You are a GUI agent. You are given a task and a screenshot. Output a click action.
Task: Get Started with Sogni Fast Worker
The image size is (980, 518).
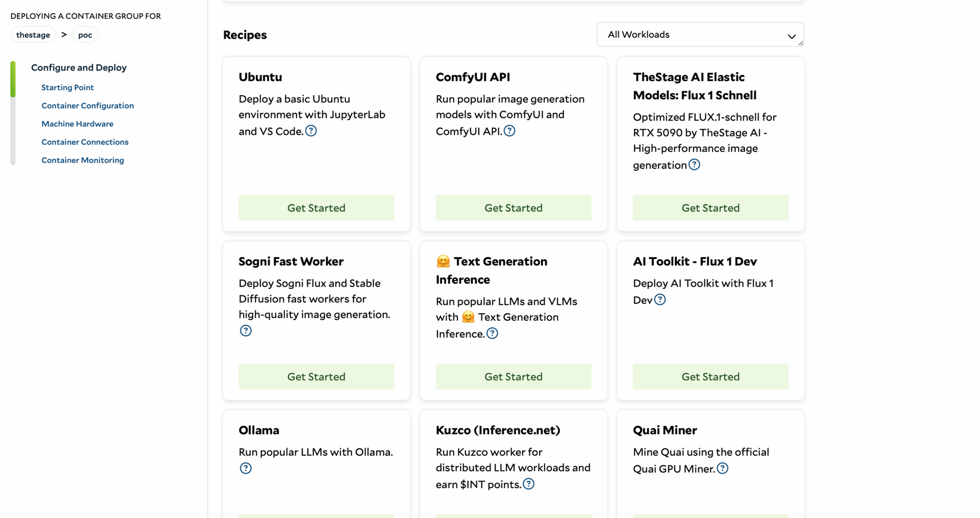click(316, 376)
